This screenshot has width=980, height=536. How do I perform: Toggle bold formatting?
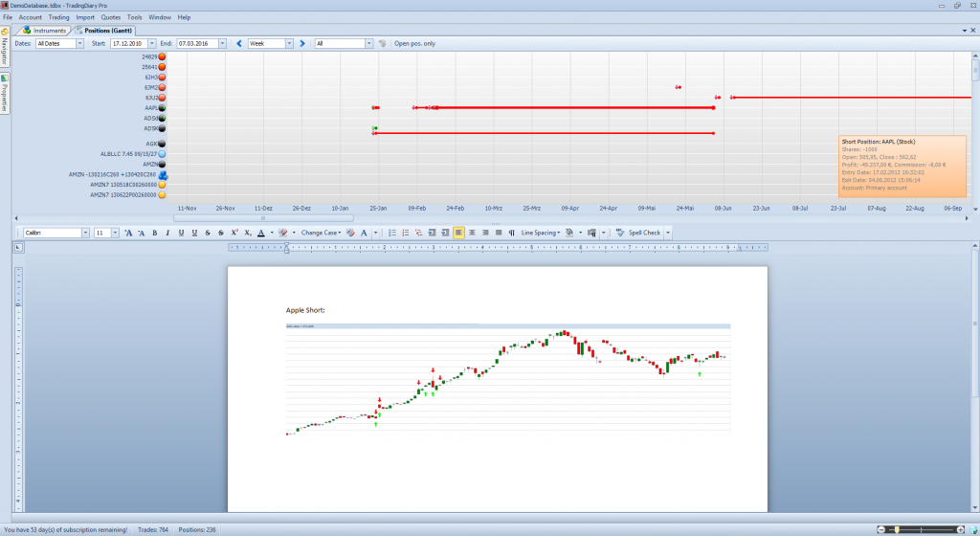(154, 233)
